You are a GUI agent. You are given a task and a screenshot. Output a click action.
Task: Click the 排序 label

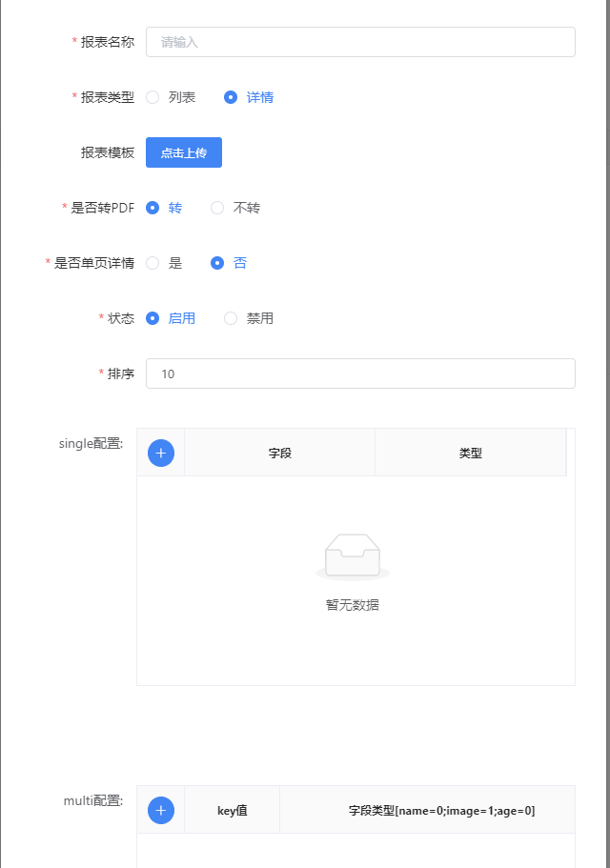[x=121, y=373]
